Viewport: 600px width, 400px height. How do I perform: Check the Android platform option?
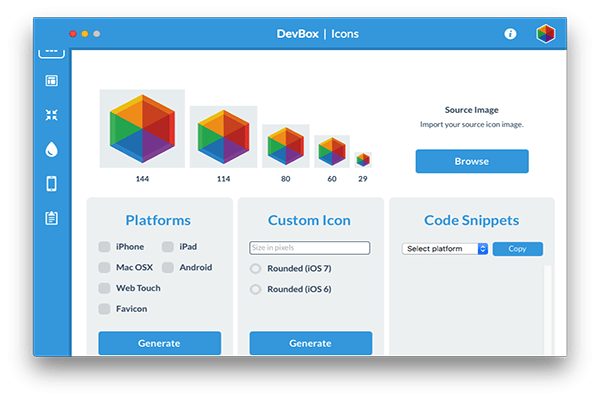(x=168, y=268)
